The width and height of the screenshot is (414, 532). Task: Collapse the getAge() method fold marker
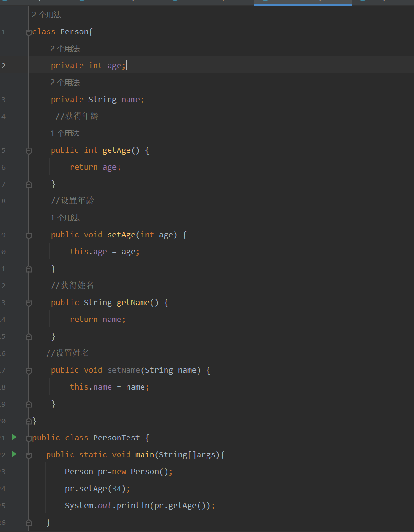point(29,151)
